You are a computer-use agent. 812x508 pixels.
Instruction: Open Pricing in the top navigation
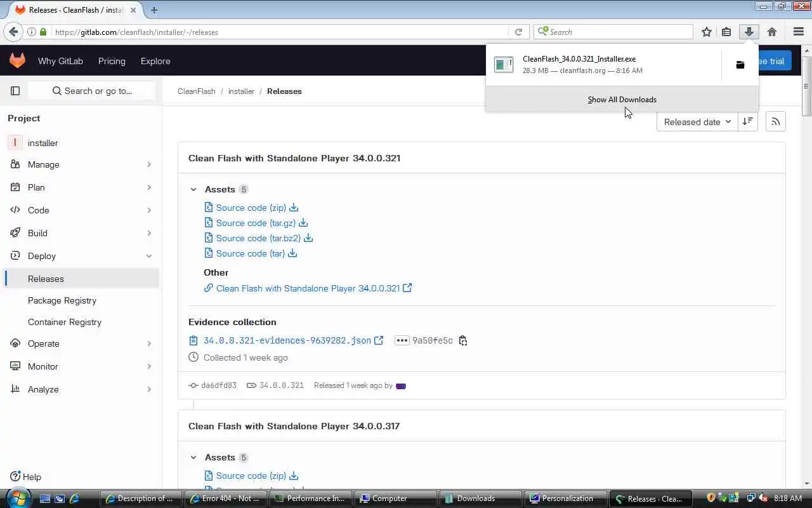point(112,61)
